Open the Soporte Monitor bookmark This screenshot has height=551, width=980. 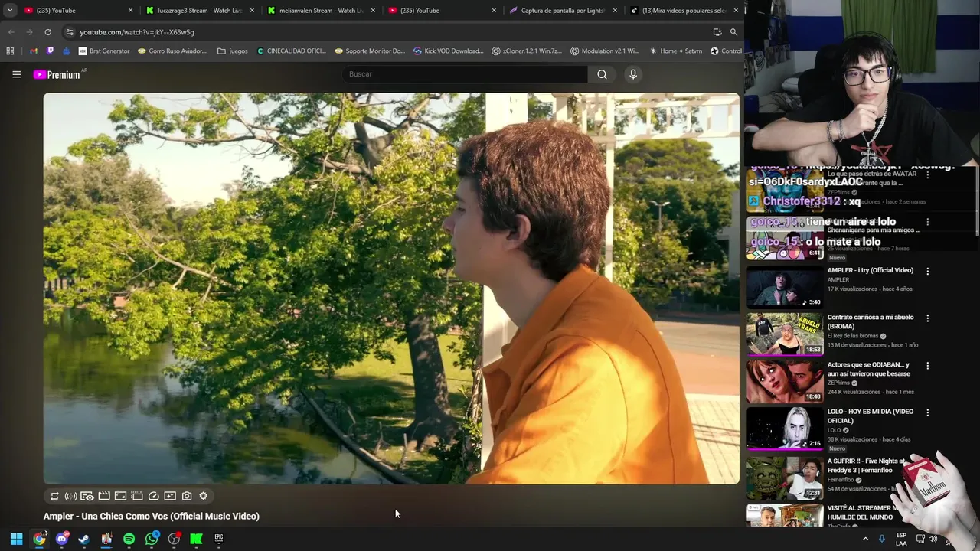(370, 51)
